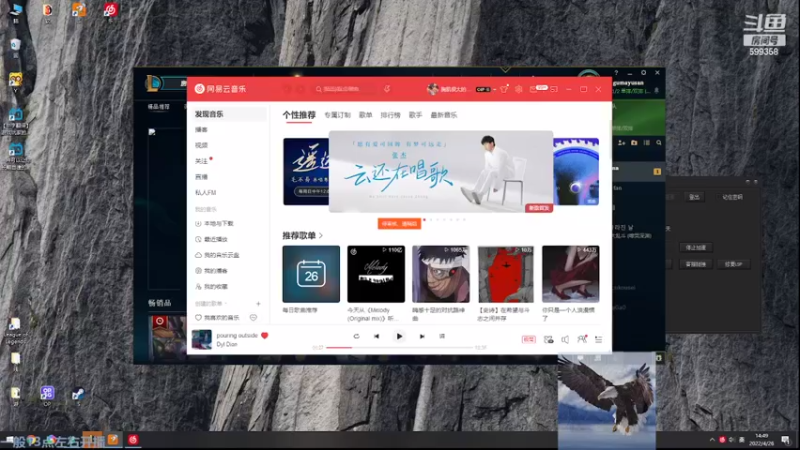Expand the system tray hidden icons chevron
The width and height of the screenshot is (800, 450).
712,440
